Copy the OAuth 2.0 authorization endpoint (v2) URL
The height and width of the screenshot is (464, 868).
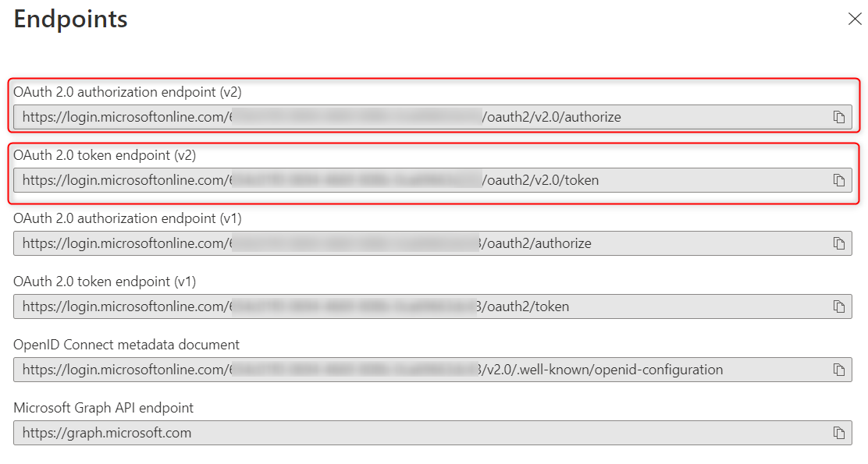pos(839,118)
